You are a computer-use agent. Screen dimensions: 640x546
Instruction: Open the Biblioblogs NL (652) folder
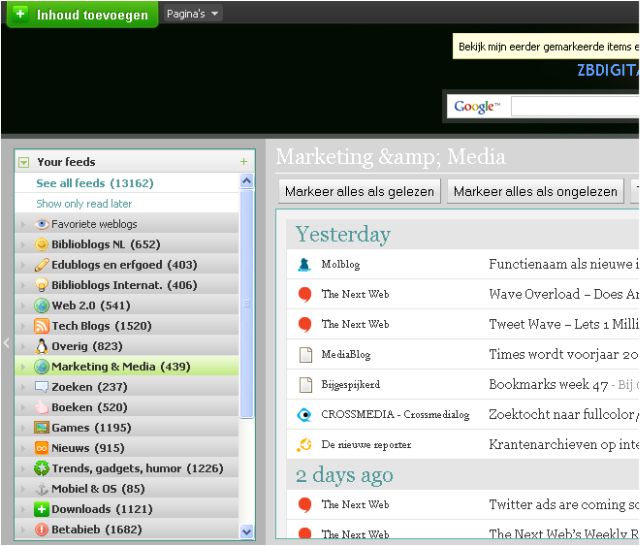pyautogui.click(x=127, y=244)
